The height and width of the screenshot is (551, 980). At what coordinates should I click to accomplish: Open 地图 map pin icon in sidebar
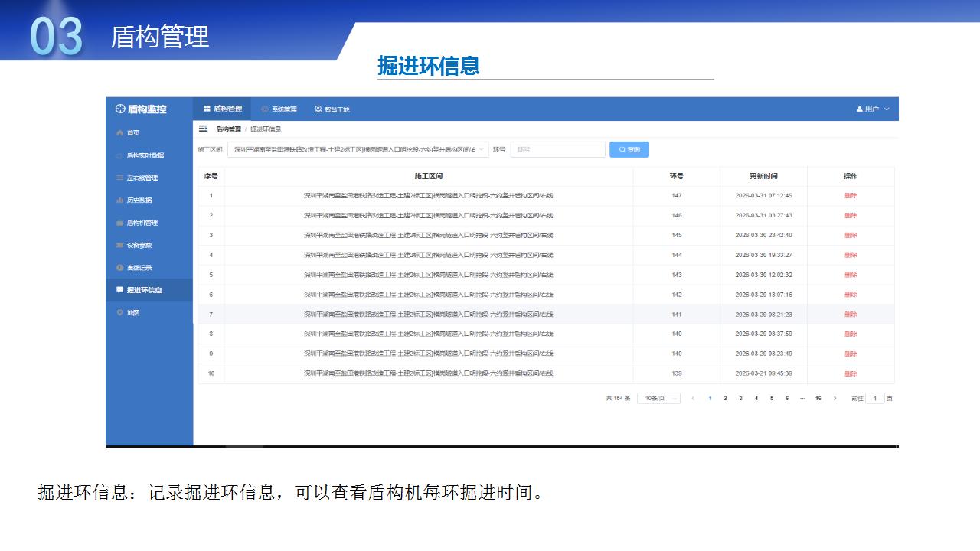click(x=119, y=313)
